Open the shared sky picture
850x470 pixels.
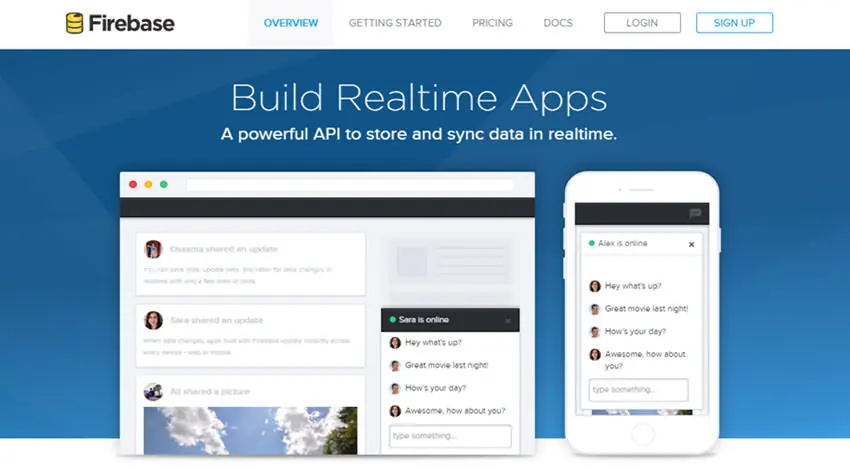click(x=250, y=430)
